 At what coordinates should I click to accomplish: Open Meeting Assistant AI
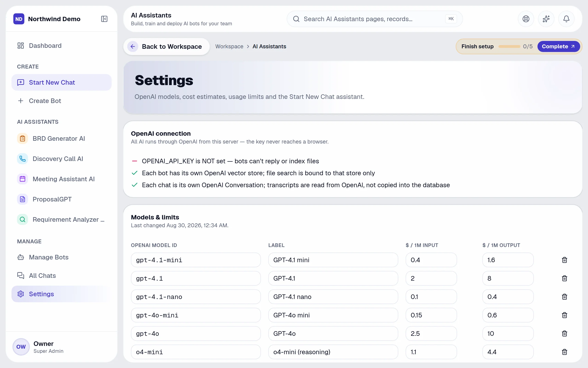click(x=62, y=179)
